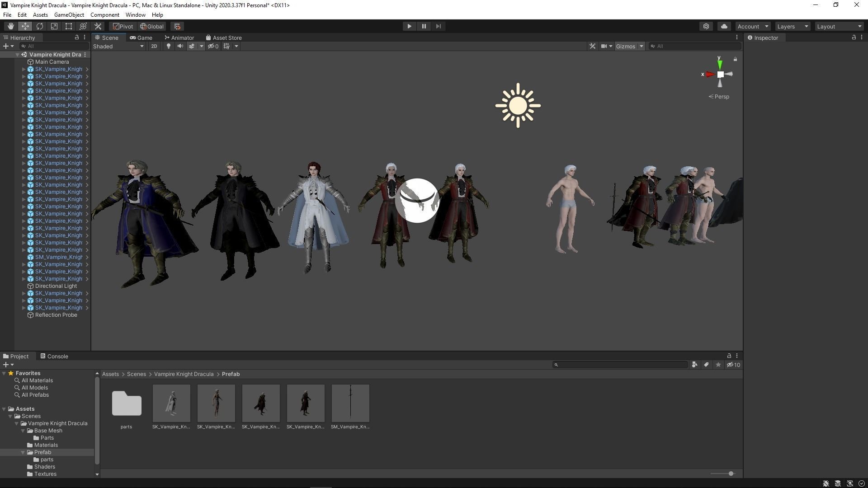Select the Rotate tool
The height and width of the screenshot is (488, 868).
(39, 26)
